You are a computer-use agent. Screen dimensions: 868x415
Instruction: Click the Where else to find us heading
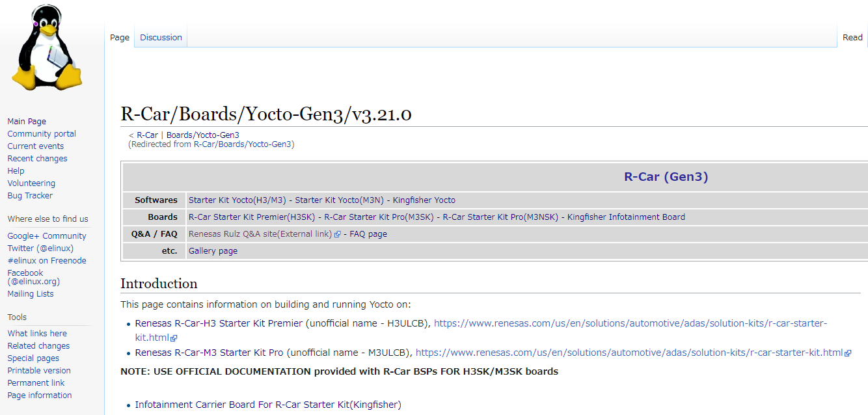point(47,219)
